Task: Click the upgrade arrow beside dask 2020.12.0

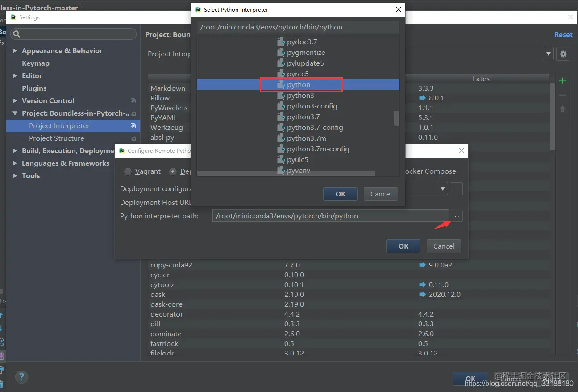Action: [x=422, y=294]
